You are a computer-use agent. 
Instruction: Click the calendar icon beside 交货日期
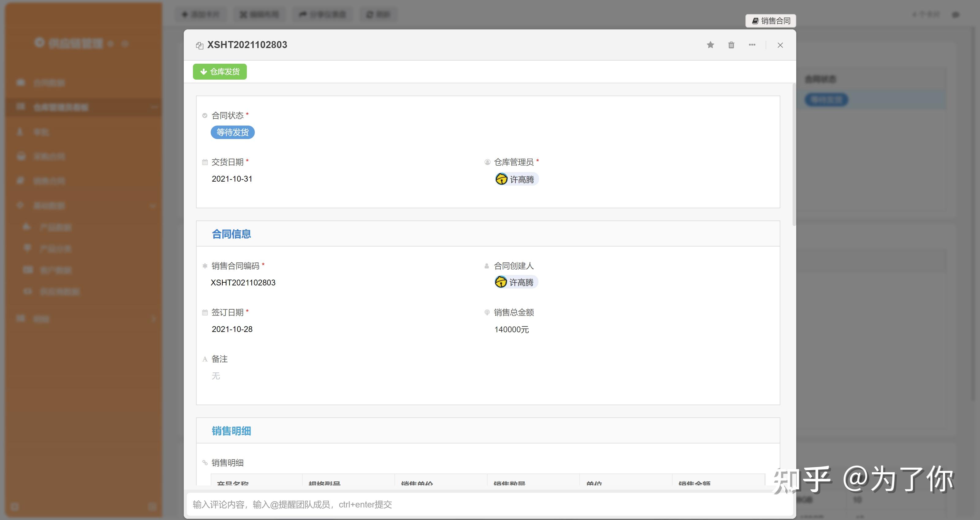[205, 162]
